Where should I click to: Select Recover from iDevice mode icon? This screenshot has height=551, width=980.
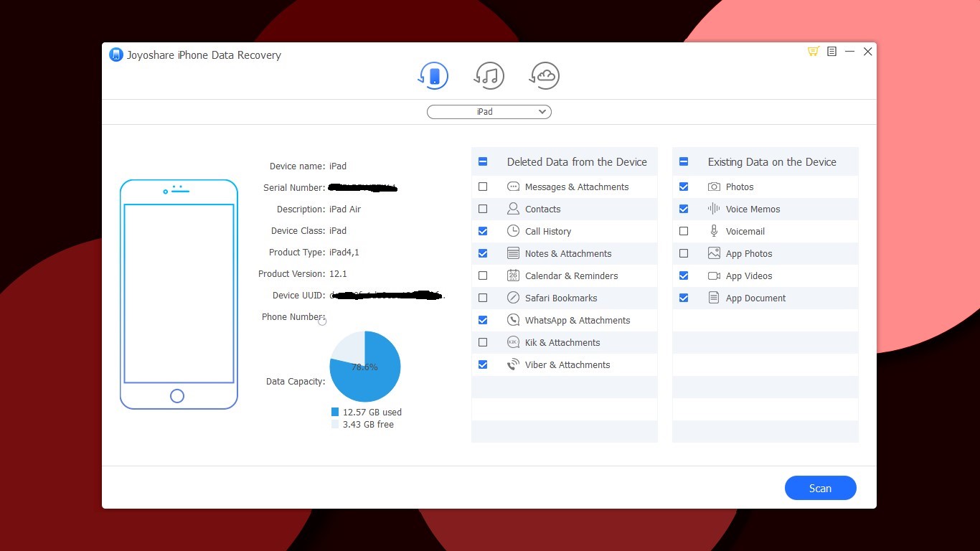433,75
